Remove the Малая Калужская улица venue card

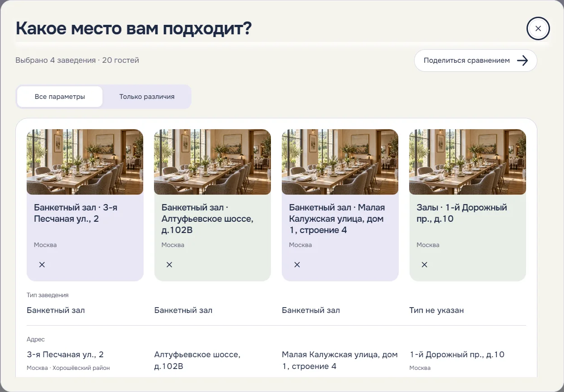click(297, 265)
